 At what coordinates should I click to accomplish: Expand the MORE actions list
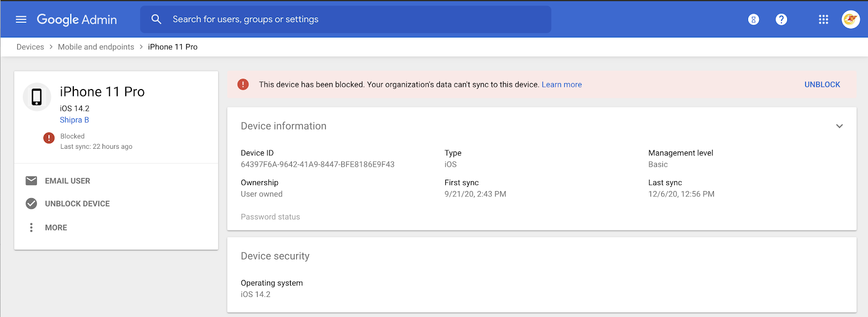56,227
